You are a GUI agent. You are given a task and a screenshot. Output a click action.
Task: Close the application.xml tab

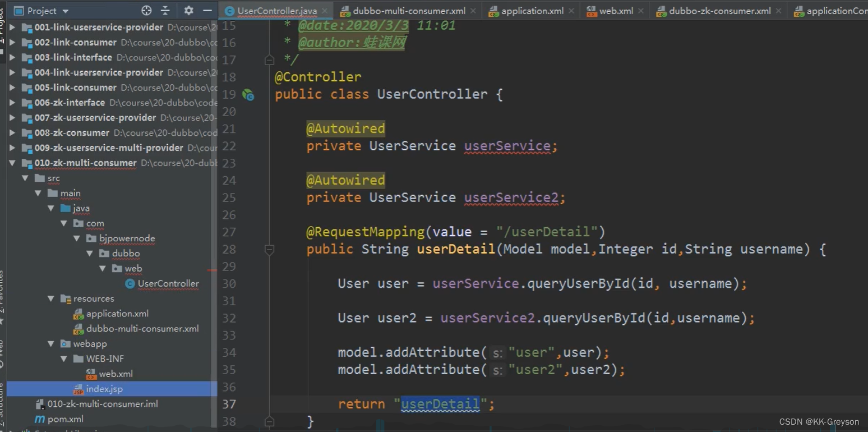[x=571, y=11]
